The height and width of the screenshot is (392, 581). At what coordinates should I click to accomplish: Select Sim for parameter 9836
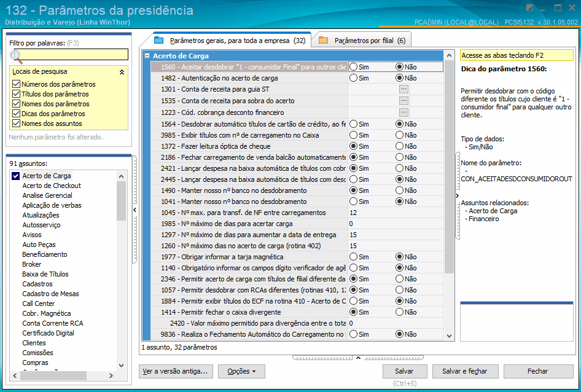[x=354, y=334]
